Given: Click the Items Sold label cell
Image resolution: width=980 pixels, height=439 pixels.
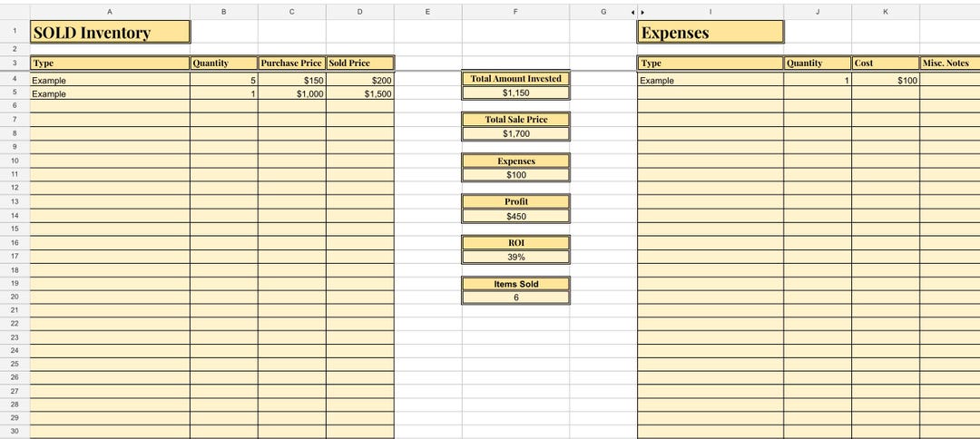Looking at the screenshot, I should point(515,284).
